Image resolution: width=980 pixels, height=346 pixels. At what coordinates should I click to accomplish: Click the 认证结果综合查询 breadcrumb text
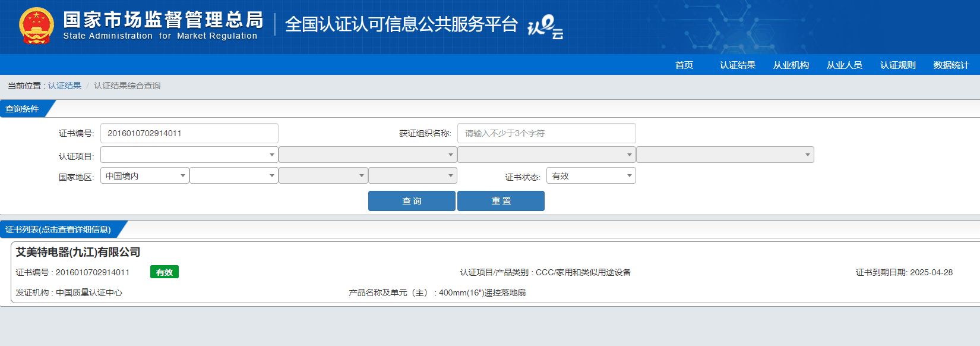pos(127,86)
